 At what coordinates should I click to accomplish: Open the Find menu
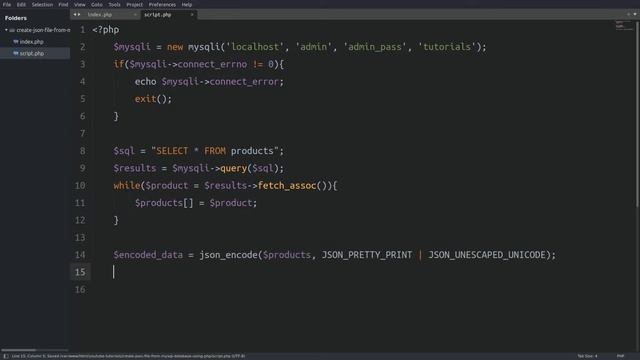tap(63, 4)
